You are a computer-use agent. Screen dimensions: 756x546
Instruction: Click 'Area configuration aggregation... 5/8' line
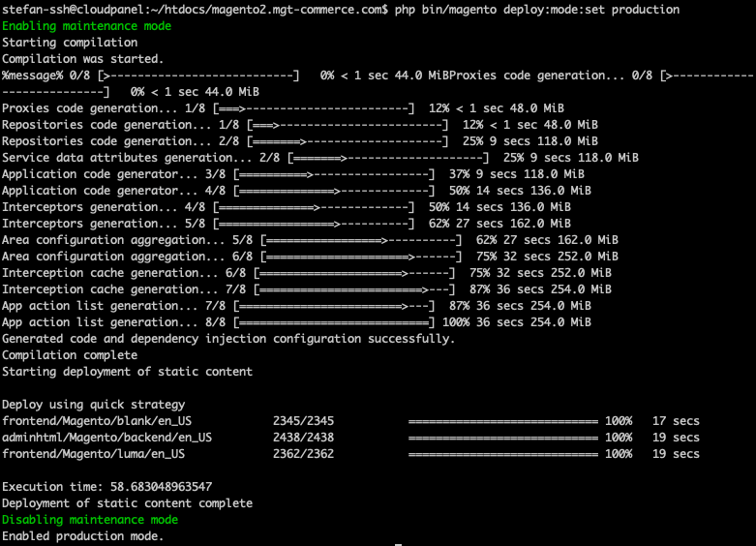(310, 240)
